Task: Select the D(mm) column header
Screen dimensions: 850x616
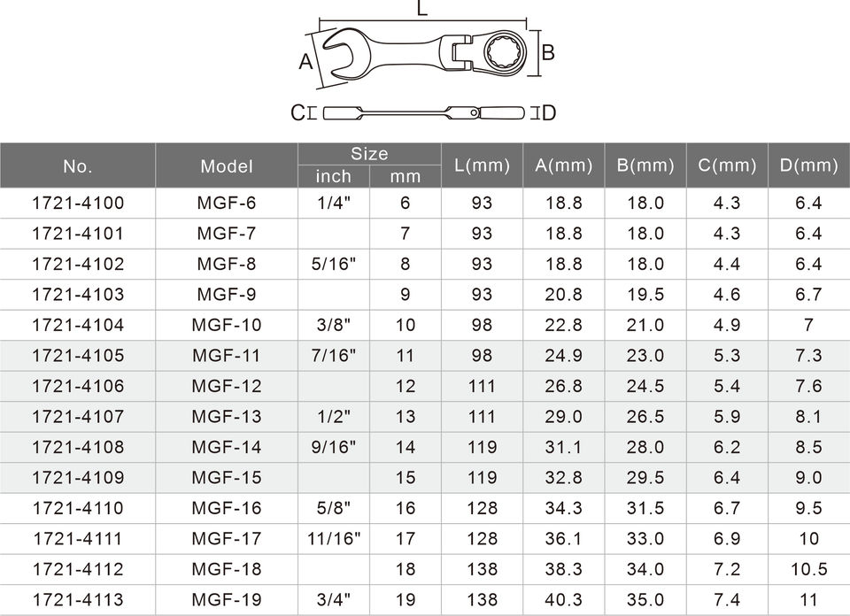Action: pyautogui.click(x=808, y=166)
